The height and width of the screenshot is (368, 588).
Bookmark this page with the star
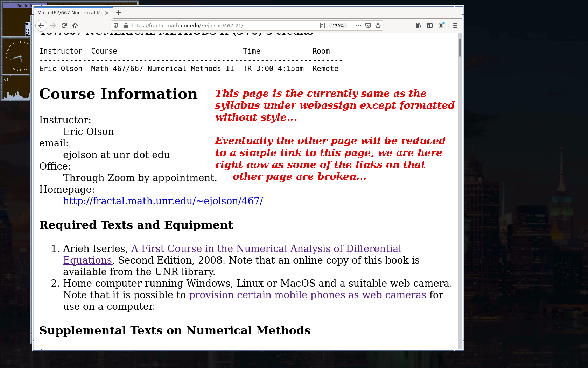[x=378, y=25]
